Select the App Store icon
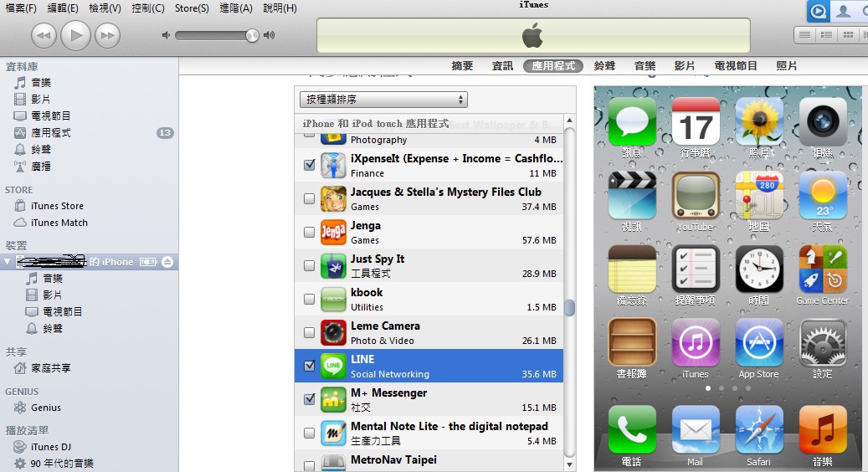 (x=759, y=342)
